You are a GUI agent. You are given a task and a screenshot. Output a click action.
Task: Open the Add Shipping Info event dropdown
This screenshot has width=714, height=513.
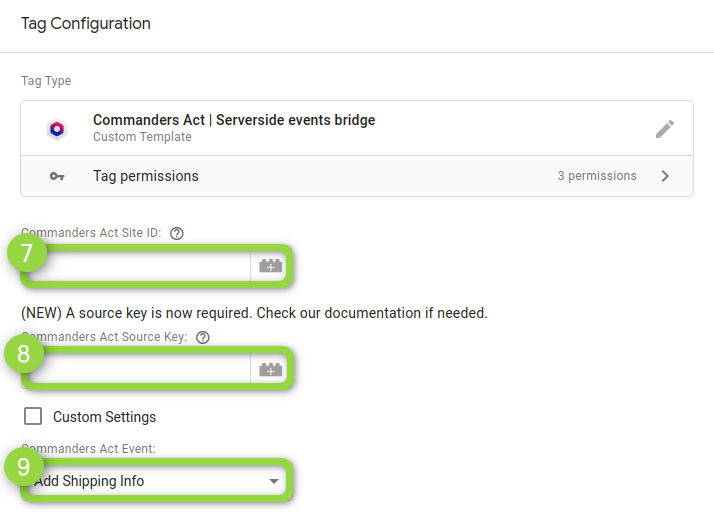tap(150, 482)
